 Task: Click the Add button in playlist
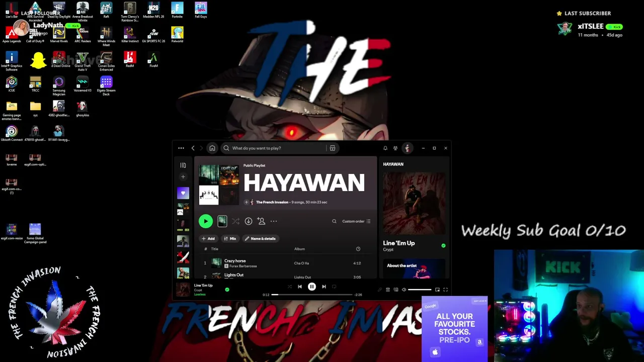click(208, 239)
